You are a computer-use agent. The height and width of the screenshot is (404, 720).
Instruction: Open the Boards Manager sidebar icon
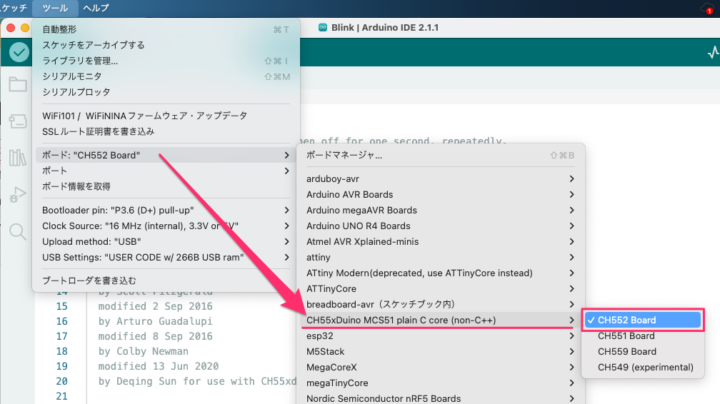[x=17, y=121]
